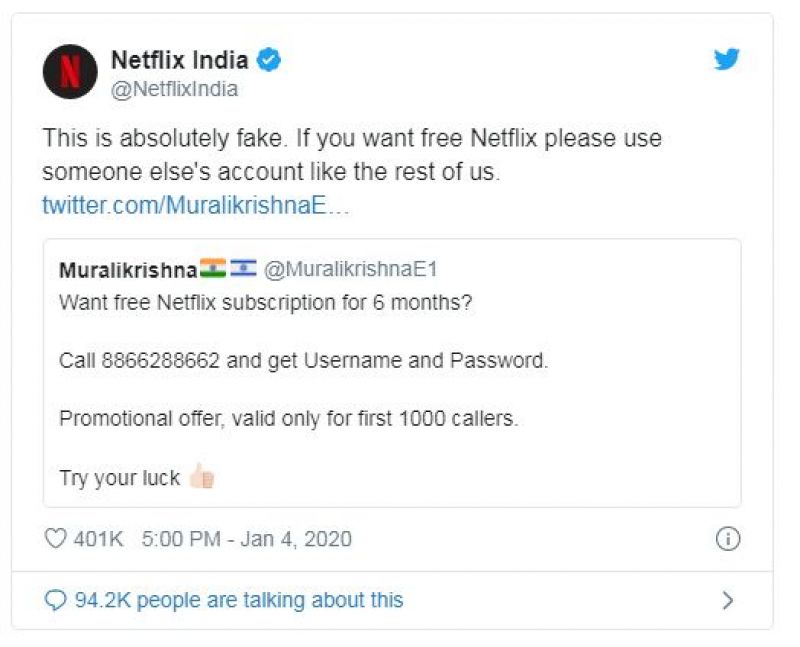Image resolution: width=800 pixels, height=647 pixels.
Task: Click the thumbs up emoji
Action: pos(202,477)
